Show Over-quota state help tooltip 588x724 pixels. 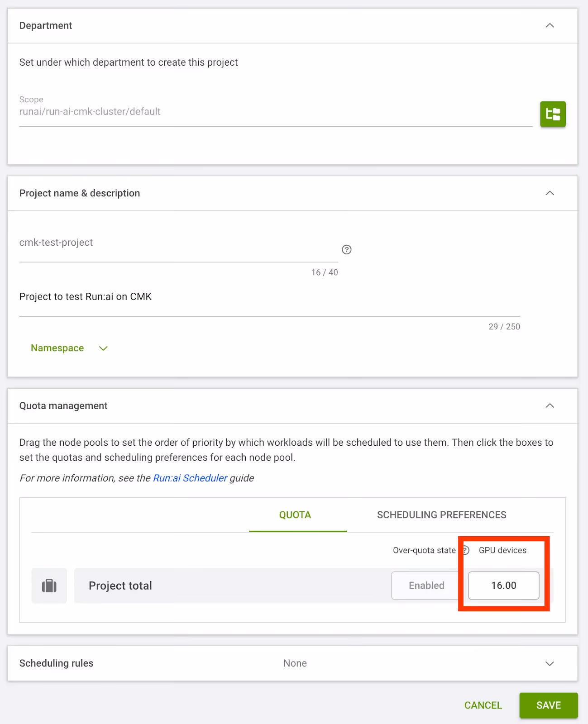point(466,550)
